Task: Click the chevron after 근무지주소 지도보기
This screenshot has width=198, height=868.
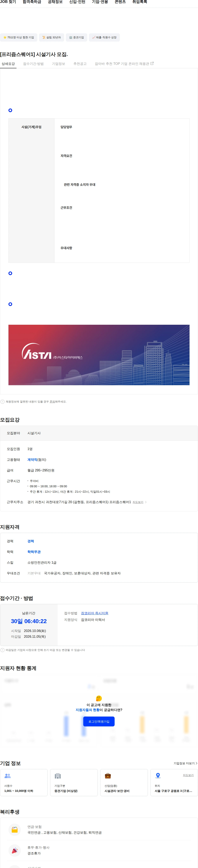Action: coord(146,502)
